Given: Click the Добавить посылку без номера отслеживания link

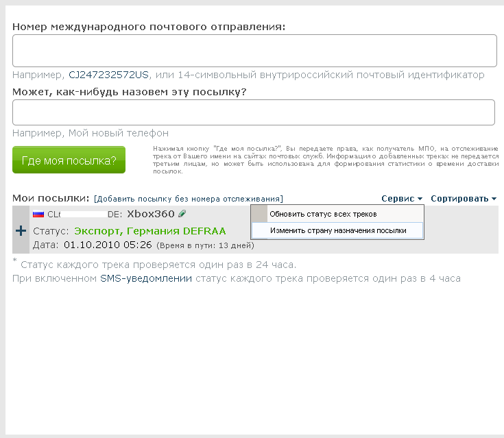Looking at the screenshot, I should pyautogui.click(x=189, y=199).
